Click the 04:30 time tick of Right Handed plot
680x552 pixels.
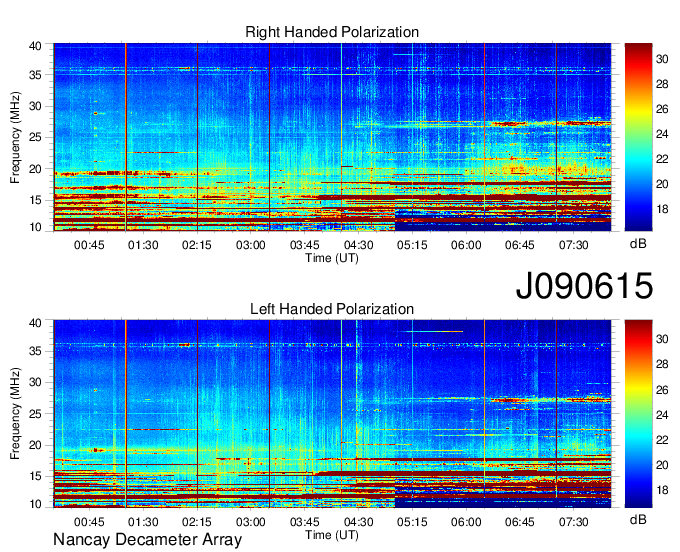coord(358,245)
